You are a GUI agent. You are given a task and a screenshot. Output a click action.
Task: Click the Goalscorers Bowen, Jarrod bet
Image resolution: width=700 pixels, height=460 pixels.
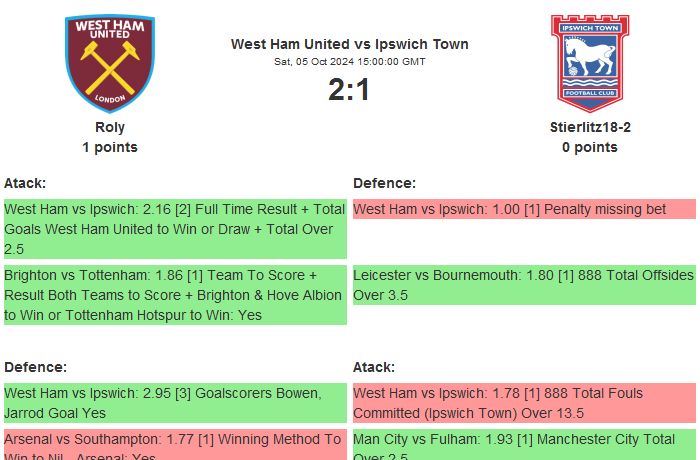[175, 403]
